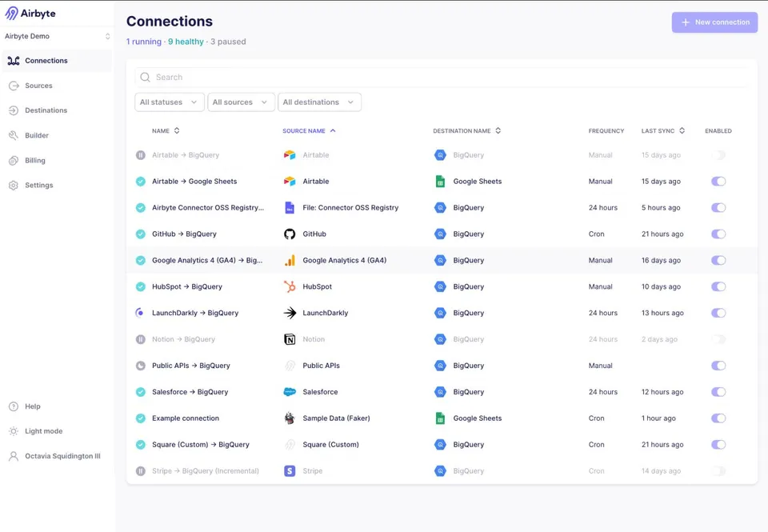Click the Search input field
The height and width of the screenshot is (532, 768).
442,78
